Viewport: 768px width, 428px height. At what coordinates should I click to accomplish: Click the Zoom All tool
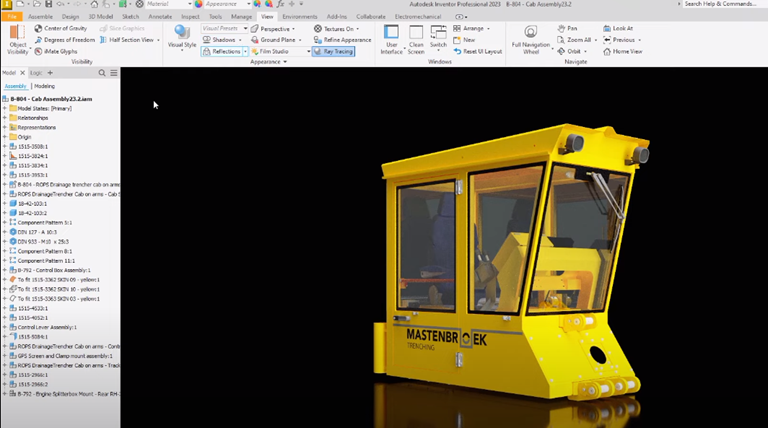(x=574, y=40)
